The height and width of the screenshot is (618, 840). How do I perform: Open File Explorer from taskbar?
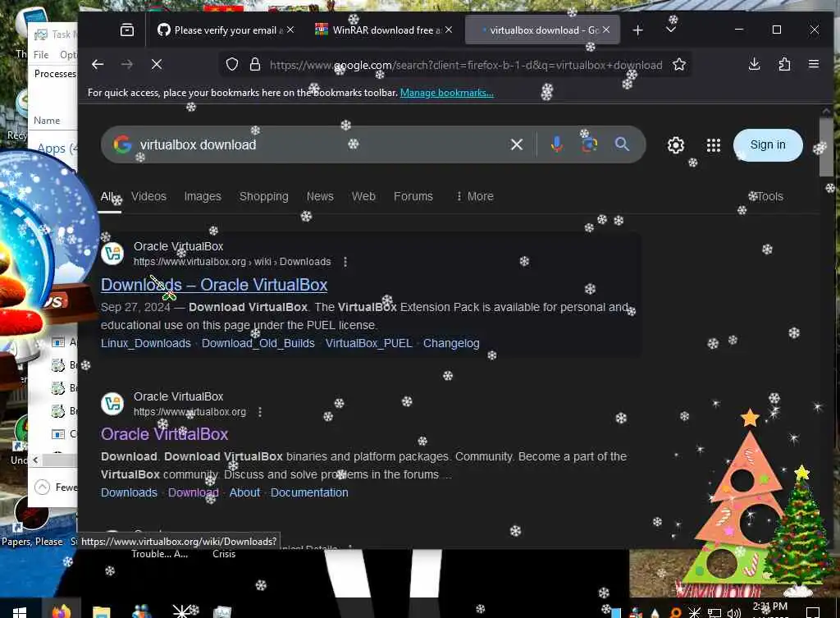(x=101, y=611)
